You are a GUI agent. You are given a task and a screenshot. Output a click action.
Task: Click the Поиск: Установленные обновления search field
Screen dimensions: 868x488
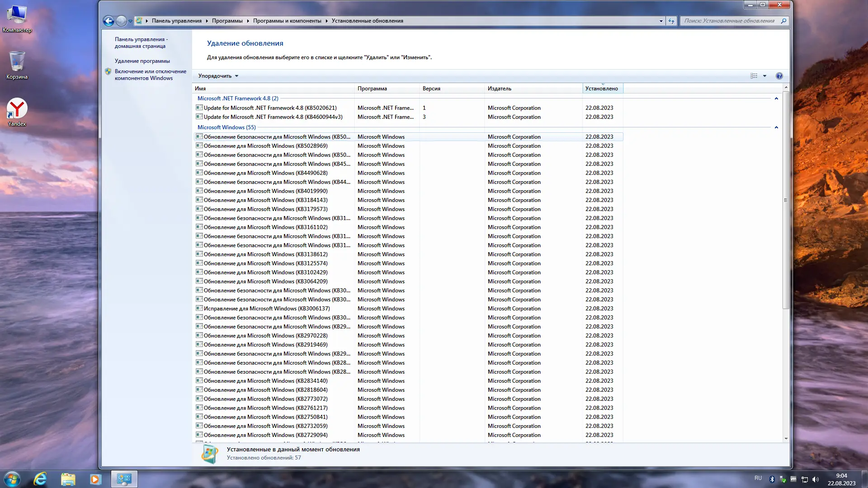729,21
